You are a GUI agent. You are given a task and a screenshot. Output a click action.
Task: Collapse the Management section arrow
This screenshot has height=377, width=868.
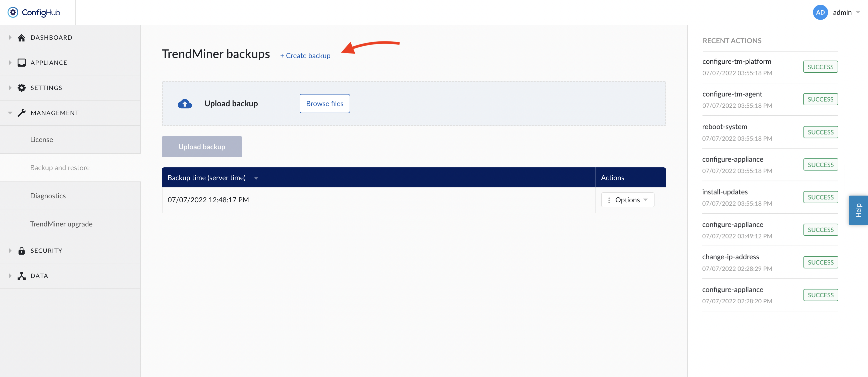(x=10, y=113)
